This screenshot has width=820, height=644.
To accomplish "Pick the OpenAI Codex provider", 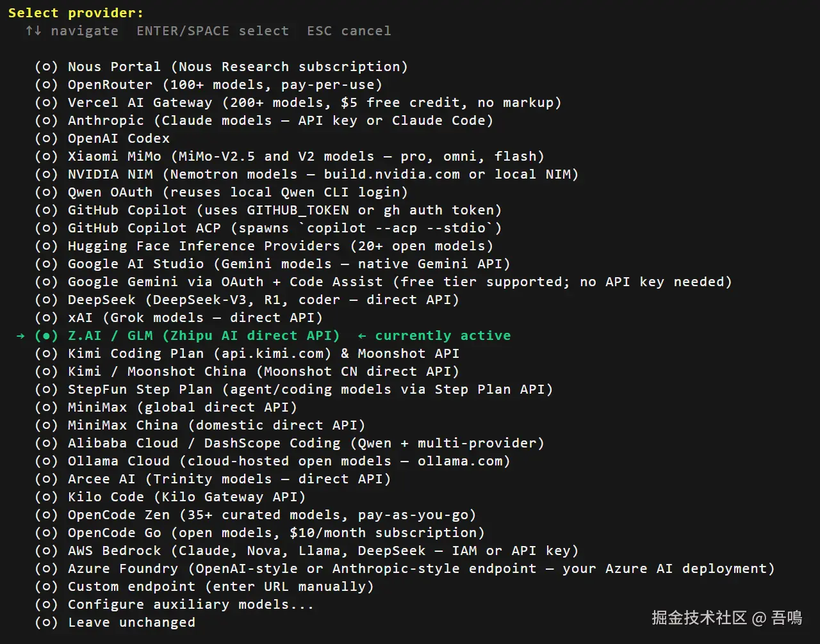I will click(46, 138).
